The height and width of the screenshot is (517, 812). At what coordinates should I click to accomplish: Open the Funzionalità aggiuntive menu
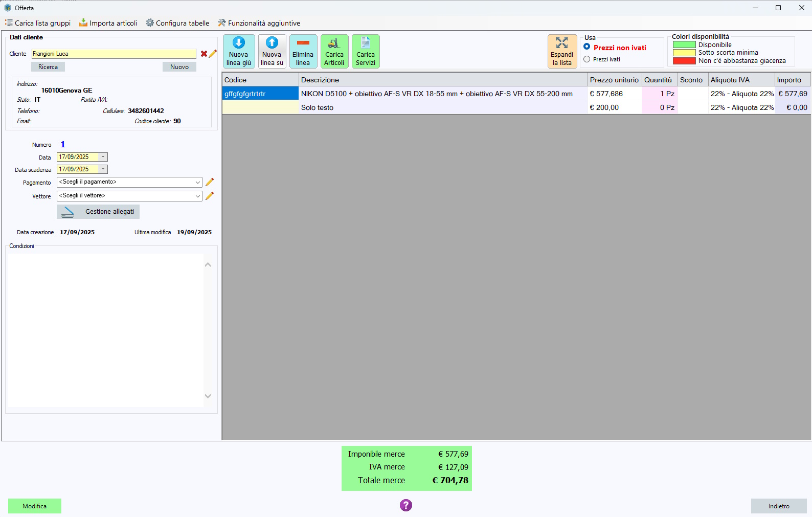pos(259,23)
